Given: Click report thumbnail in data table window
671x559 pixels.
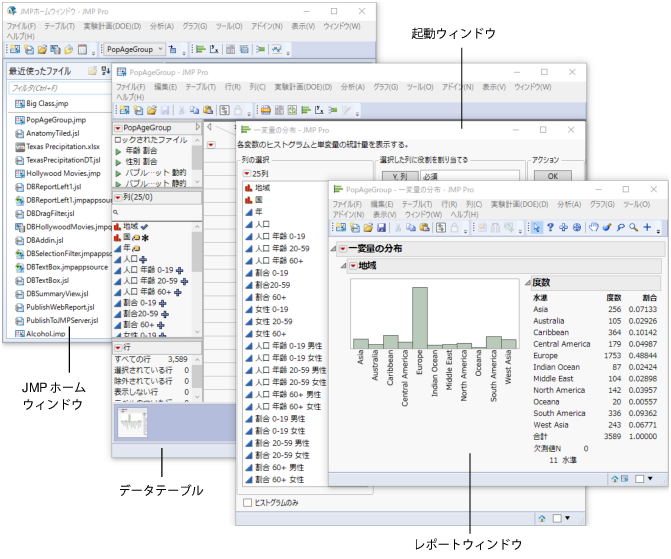Looking at the screenshot, I should pos(132,422).
